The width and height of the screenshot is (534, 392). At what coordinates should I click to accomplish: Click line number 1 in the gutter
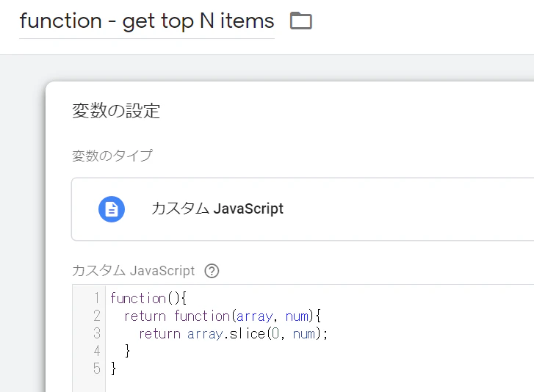point(96,298)
